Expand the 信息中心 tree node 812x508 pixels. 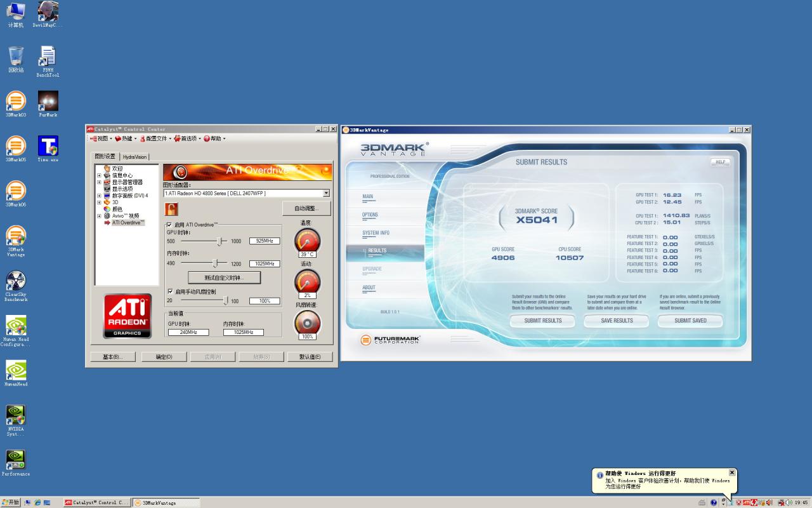click(99, 175)
